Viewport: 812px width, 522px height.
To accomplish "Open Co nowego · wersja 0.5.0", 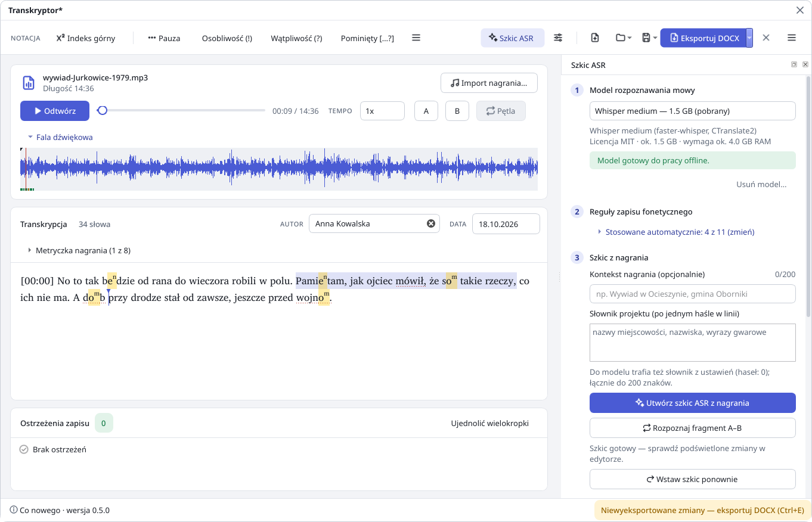I will 64,510.
